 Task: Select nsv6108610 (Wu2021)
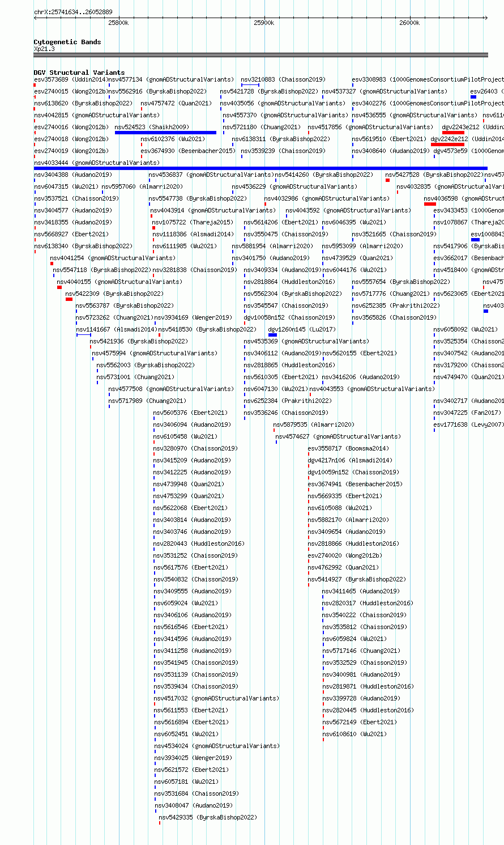354,734
